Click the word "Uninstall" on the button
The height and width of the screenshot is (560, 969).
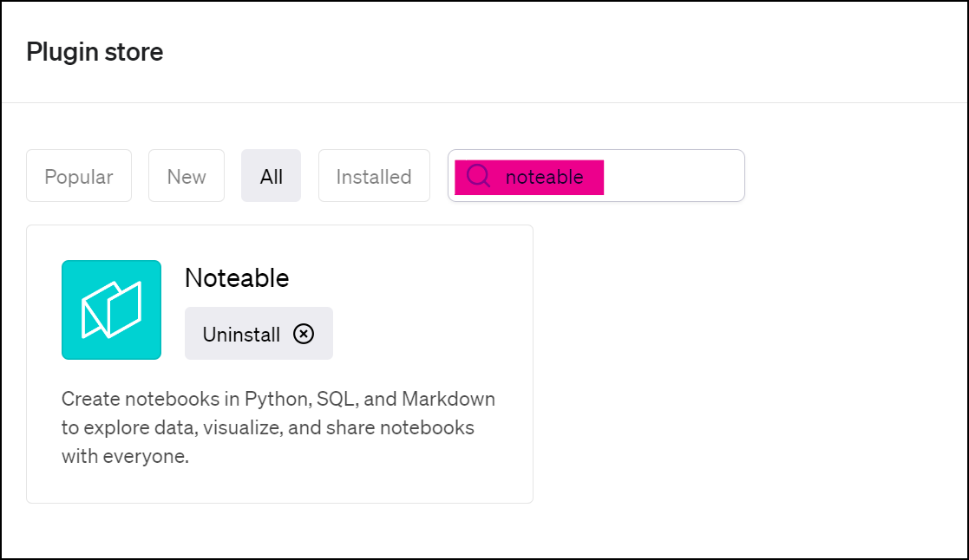(241, 334)
